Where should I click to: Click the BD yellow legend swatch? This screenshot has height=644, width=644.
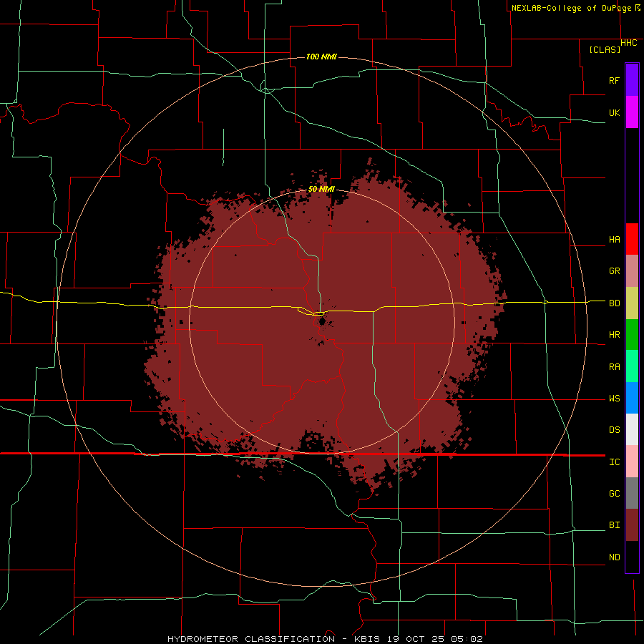point(632,303)
